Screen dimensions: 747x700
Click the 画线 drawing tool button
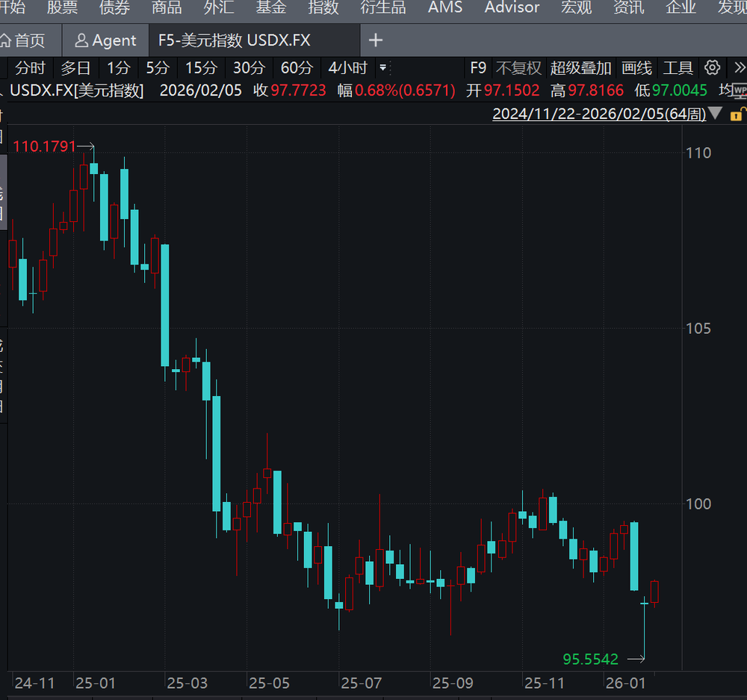(637, 68)
